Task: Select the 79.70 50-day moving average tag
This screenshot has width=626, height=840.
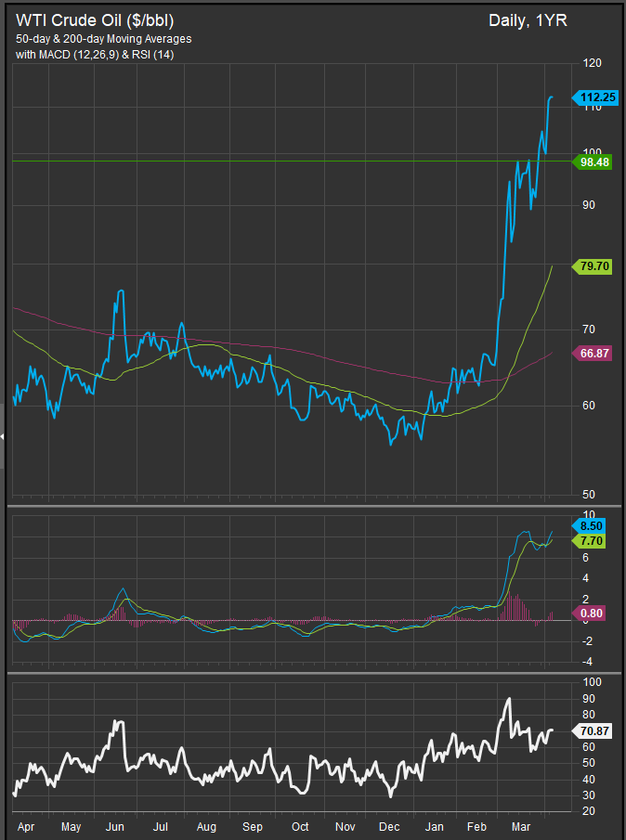Action: click(595, 265)
